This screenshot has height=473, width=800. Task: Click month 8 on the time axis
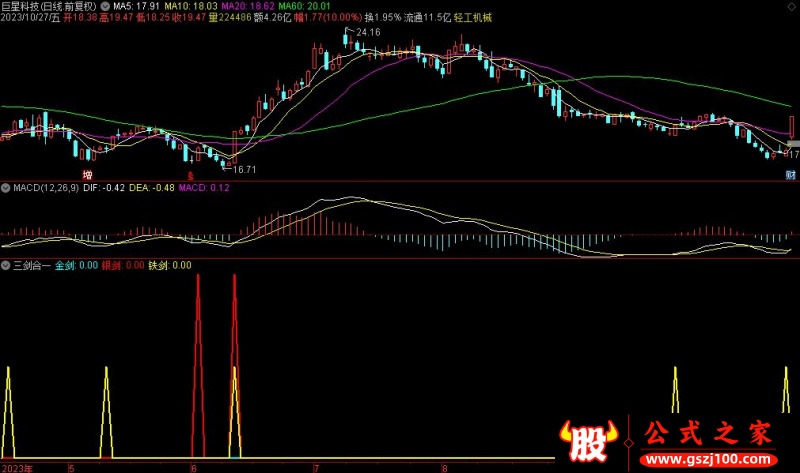click(x=444, y=468)
